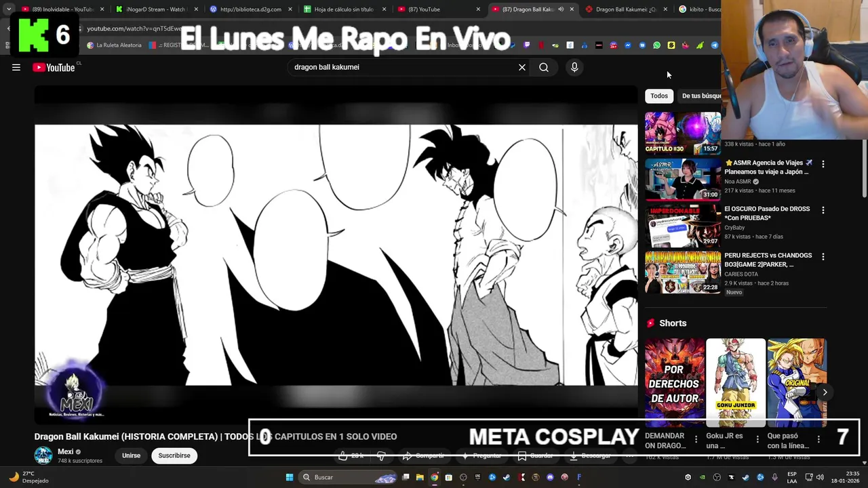
Task: Open the POR DERECHOS DE AUTOR short
Action: (675, 383)
